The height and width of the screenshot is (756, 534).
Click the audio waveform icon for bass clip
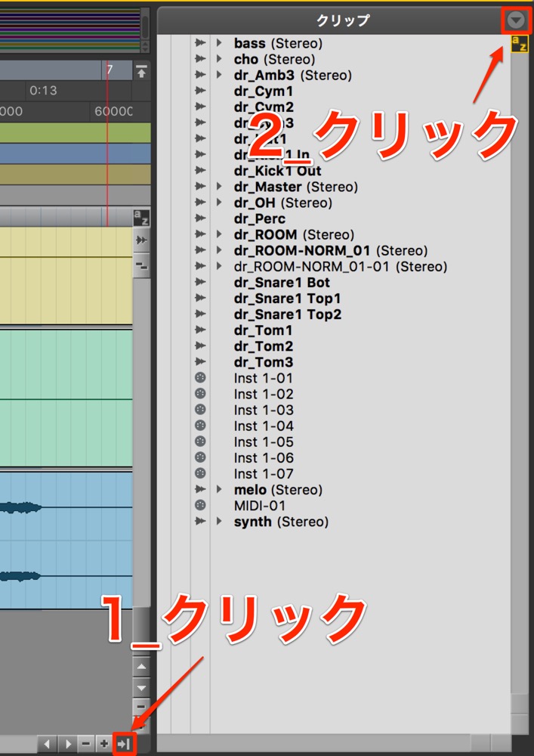200,43
